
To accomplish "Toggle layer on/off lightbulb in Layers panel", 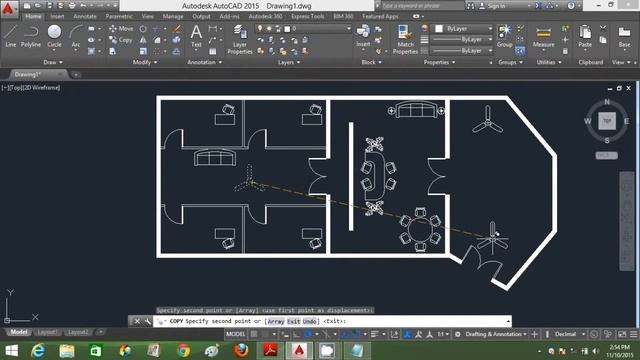I will [x=260, y=29].
